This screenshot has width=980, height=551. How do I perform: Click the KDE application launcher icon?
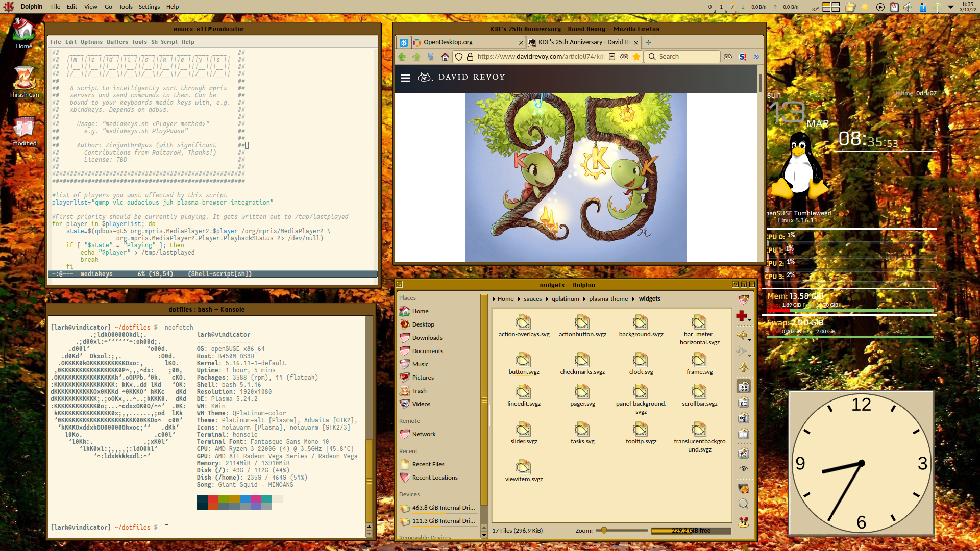click(x=9, y=7)
